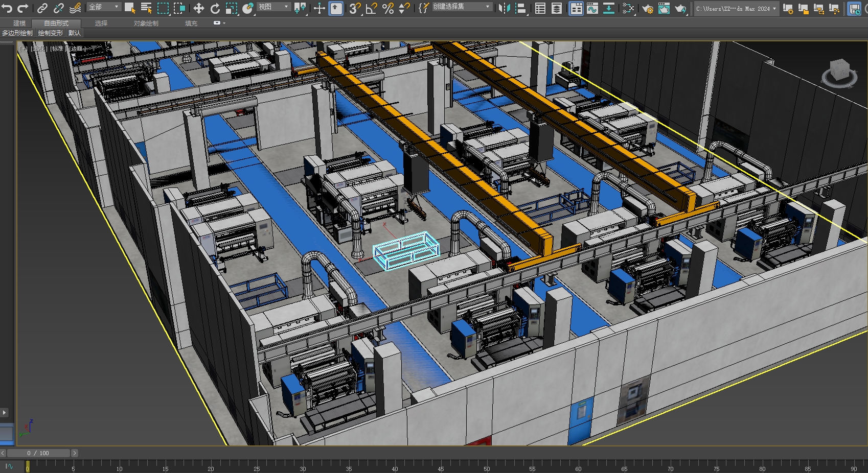The width and height of the screenshot is (868, 473).
Task: Switch to the 建模 ribbon tab
Action: point(19,23)
